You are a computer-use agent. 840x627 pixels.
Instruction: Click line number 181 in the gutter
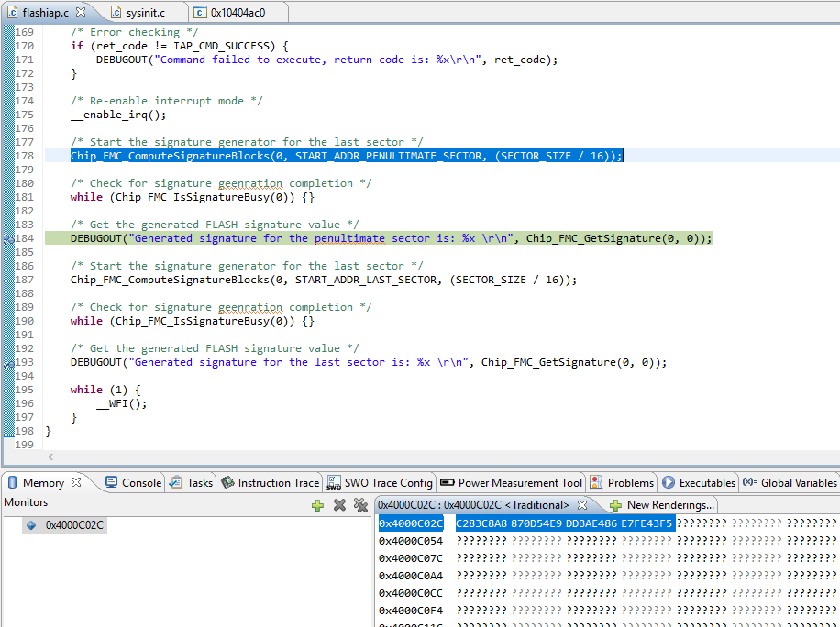point(24,197)
